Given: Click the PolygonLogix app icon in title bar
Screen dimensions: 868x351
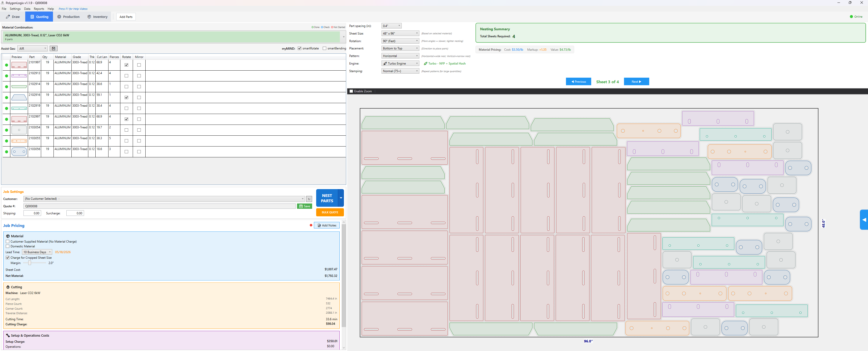Looking at the screenshot, I should (3, 3).
